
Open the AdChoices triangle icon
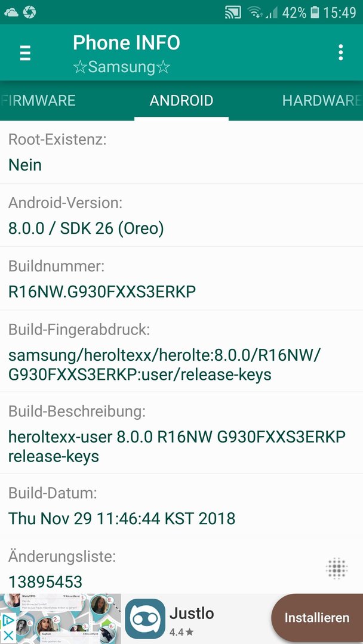pos(8,620)
